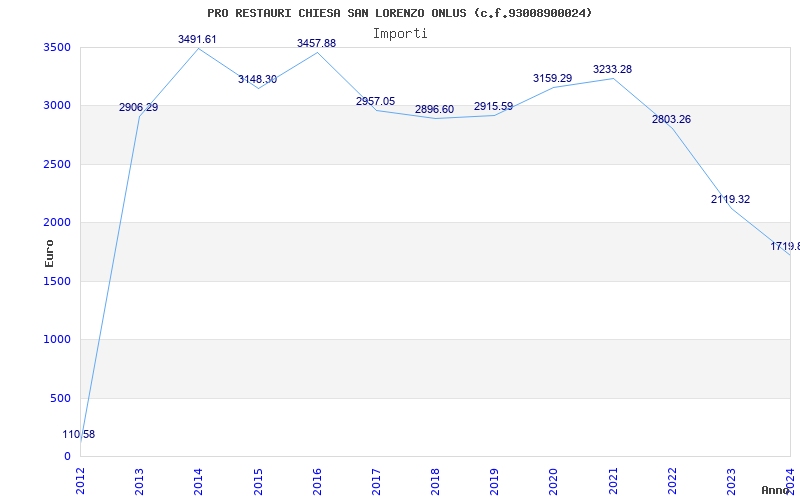800x500 pixels.
Task: Select the 2906.29 value label
Action: point(138,108)
